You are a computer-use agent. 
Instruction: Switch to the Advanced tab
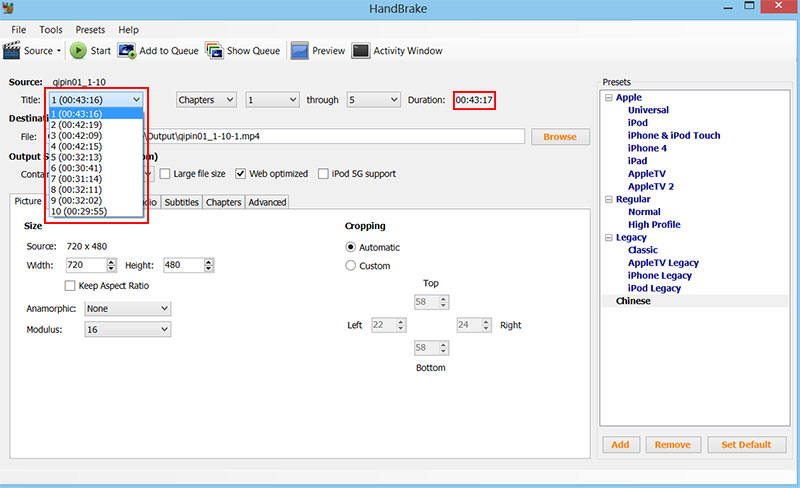pos(267,202)
